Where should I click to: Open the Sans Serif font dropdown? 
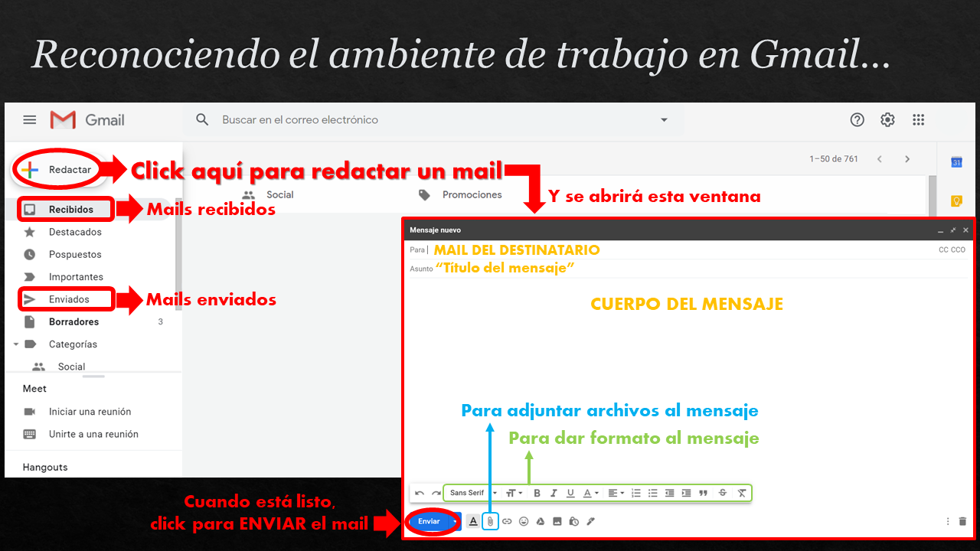[473, 494]
